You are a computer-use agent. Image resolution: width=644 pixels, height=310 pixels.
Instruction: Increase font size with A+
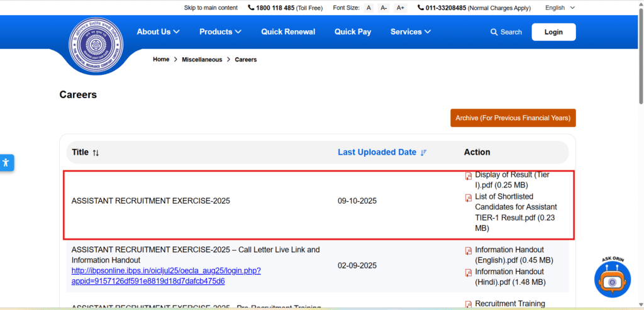tap(400, 8)
